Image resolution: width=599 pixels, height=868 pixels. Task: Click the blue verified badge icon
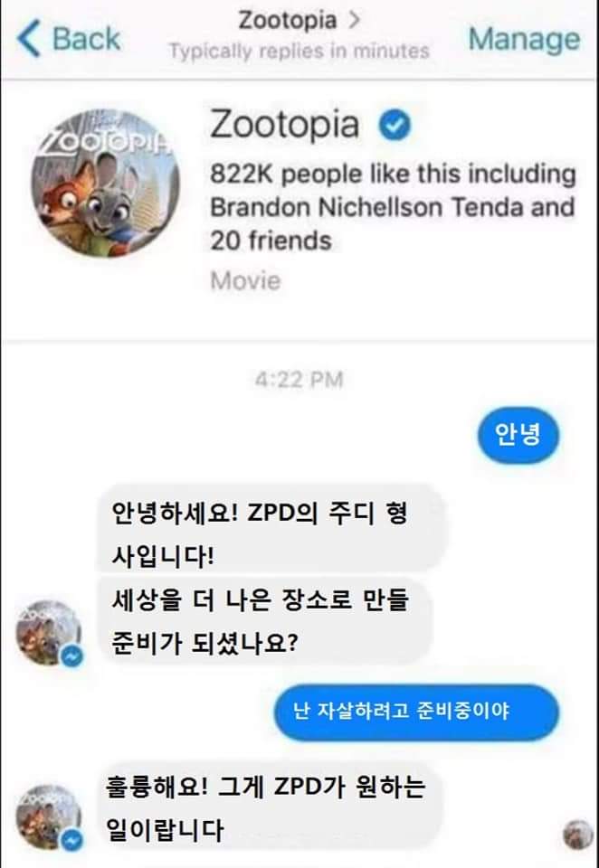tap(395, 125)
